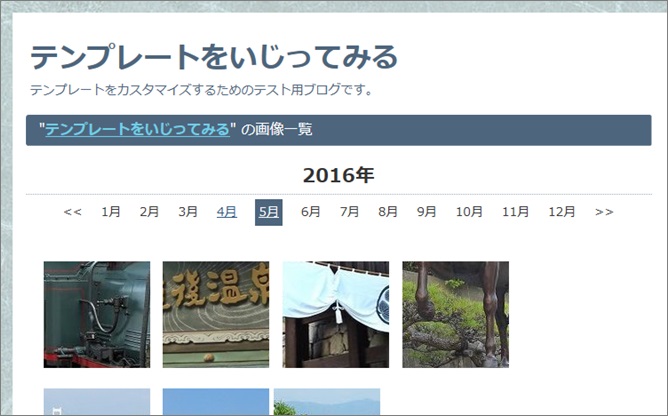Viewport: 668px width, 416px height.
Task: Go to next year with >> link
Action: pos(604,212)
